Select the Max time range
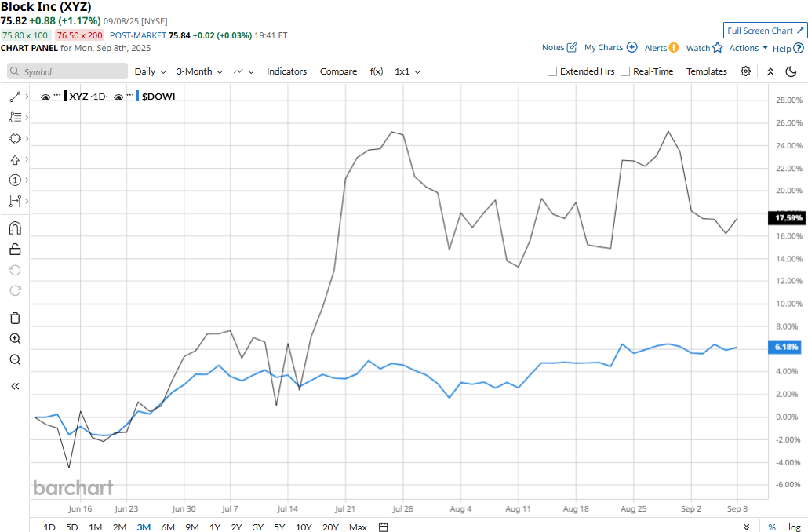This screenshot has width=808, height=532. [x=358, y=527]
